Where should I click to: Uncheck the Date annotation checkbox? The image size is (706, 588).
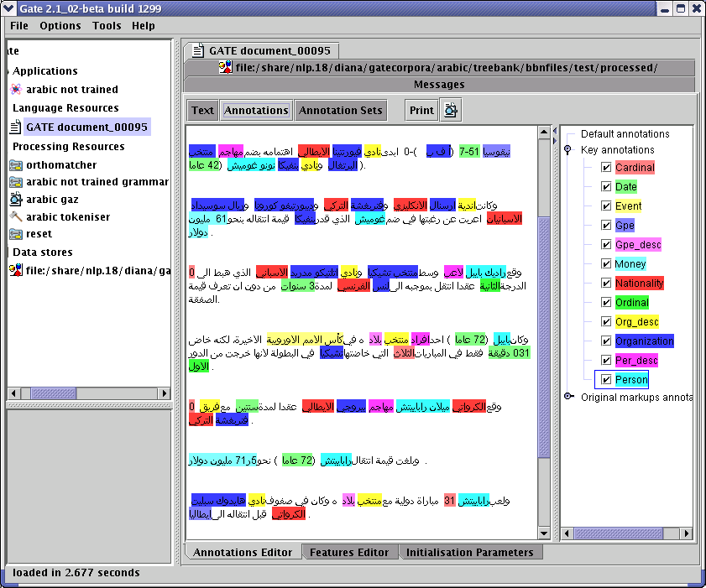(x=606, y=187)
